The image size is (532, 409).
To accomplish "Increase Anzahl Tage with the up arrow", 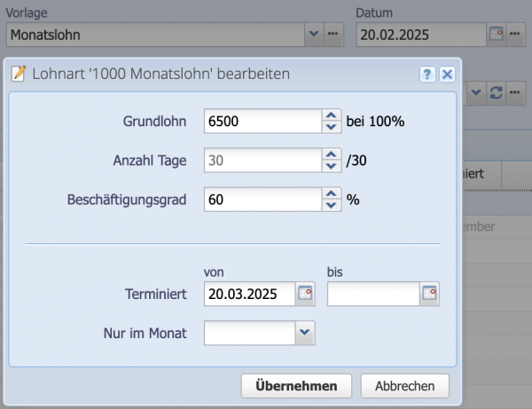I will pos(331,154).
